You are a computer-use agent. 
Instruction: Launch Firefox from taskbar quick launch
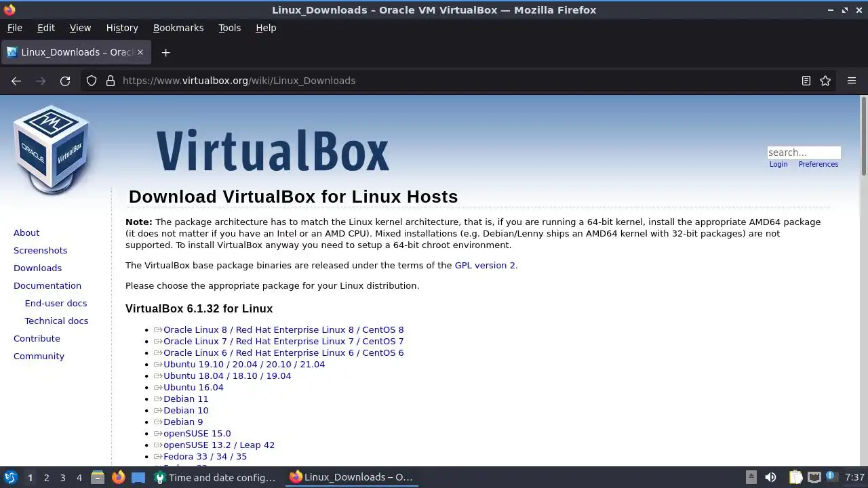click(x=118, y=477)
